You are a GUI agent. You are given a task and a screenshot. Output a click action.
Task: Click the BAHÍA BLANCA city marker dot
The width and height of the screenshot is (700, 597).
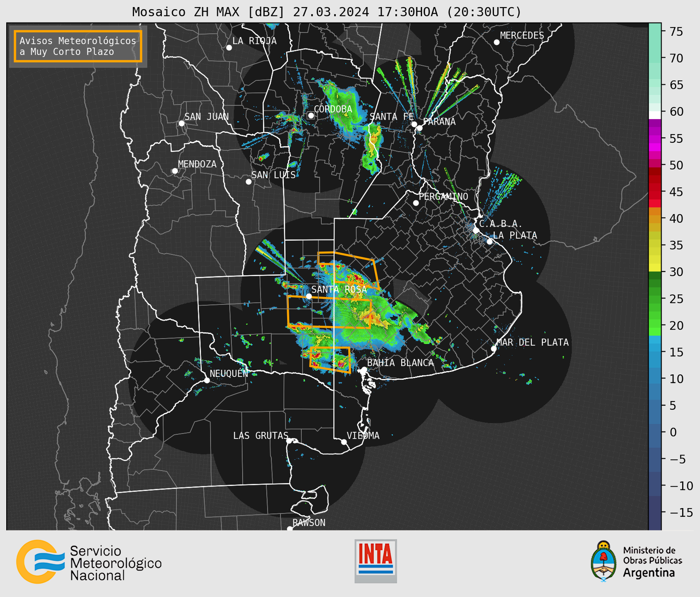click(364, 369)
